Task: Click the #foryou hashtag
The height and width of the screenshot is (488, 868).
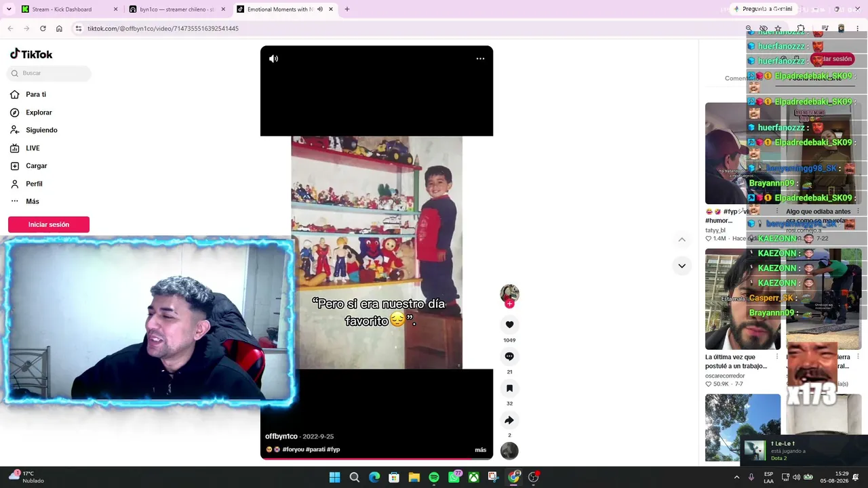Action: click(x=293, y=449)
